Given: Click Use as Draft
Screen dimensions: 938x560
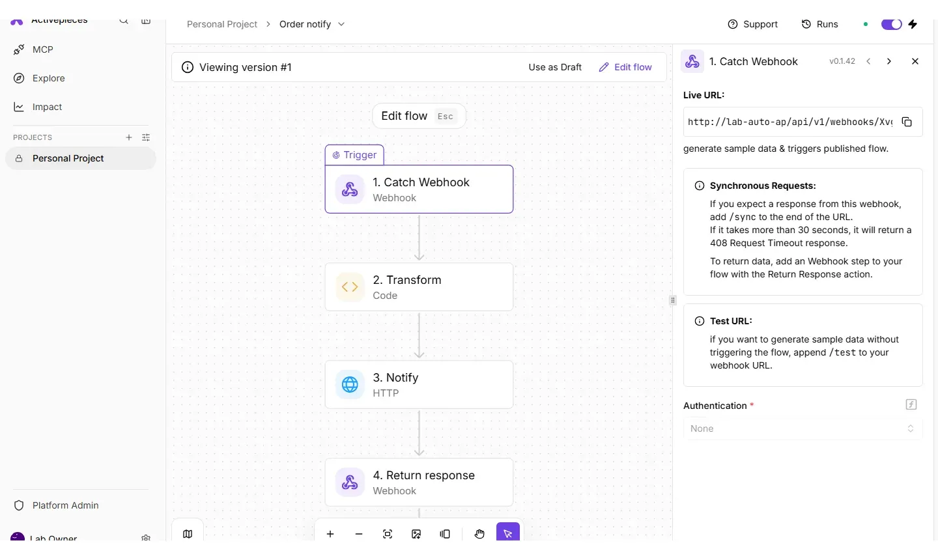Looking at the screenshot, I should tap(555, 67).
